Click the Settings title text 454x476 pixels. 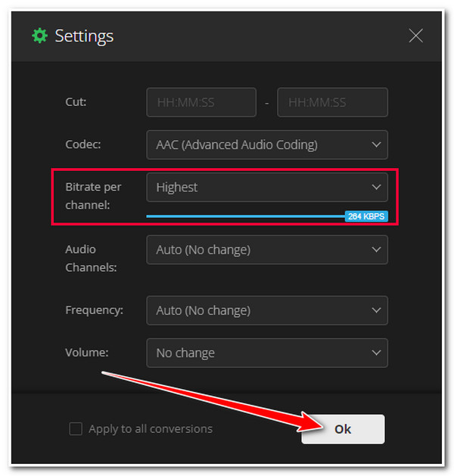point(84,36)
